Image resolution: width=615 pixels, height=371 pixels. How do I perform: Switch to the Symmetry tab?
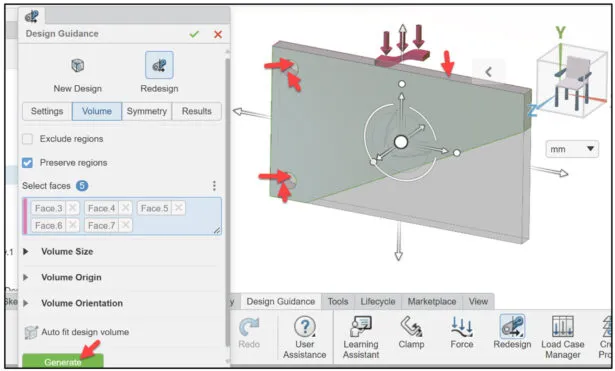(147, 111)
